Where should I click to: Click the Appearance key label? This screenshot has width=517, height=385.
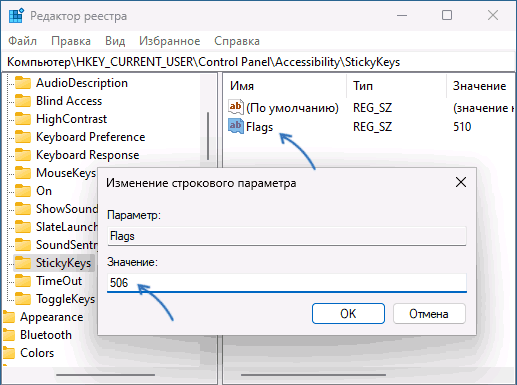click(52, 317)
